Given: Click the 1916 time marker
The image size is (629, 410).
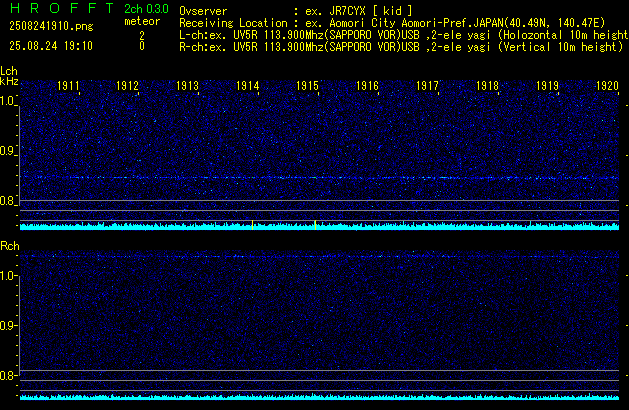Looking at the screenshot, I should pos(367,86).
